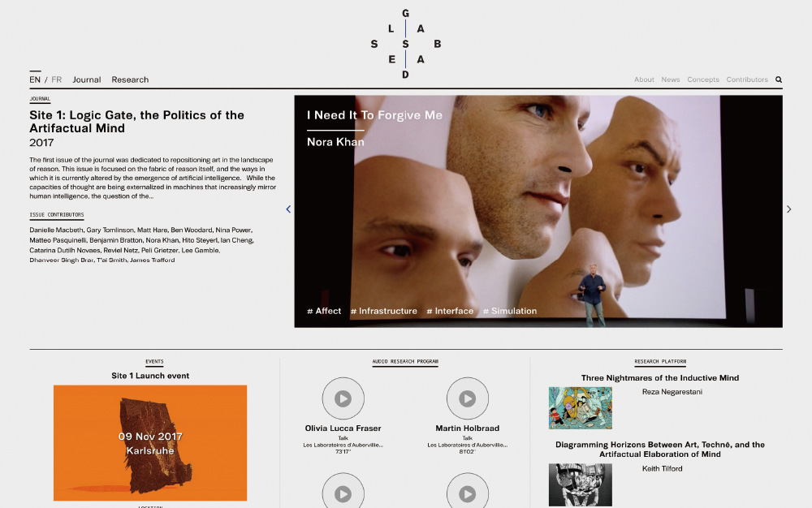Open Keith Tilford article thumbnail
The width and height of the screenshot is (812, 508).
tap(580, 484)
